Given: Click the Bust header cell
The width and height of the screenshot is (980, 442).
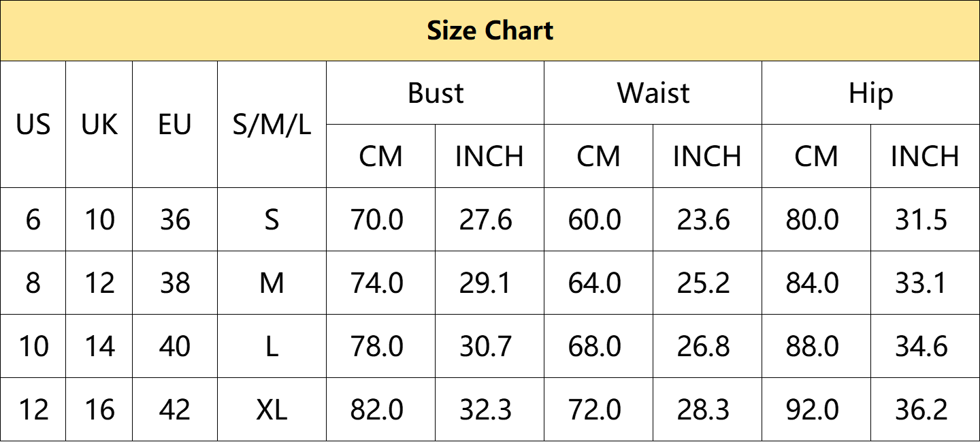Looking at the screenshot, I should [436, 93].
